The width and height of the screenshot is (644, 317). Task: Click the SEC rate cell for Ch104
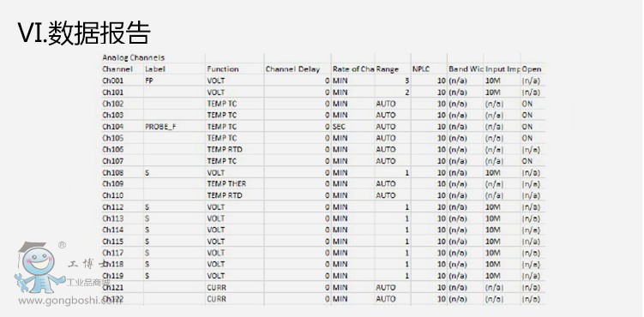click(x=339, y=127)
